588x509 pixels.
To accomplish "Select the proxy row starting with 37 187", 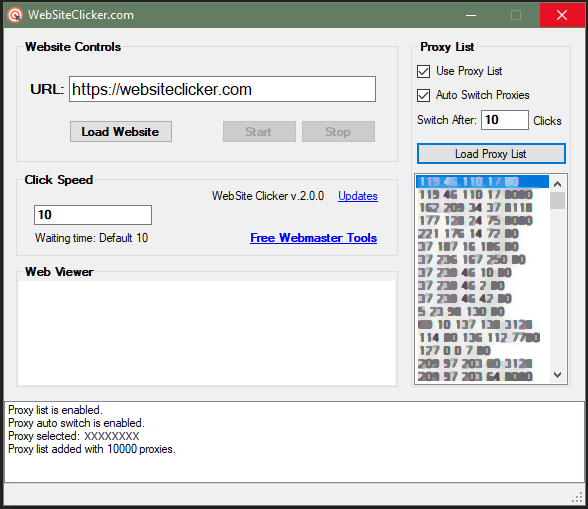I will coord(483,246).
